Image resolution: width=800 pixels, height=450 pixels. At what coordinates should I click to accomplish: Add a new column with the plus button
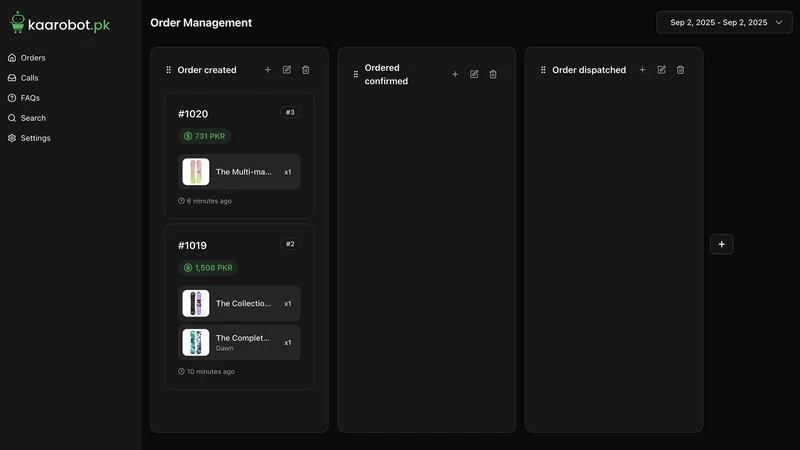(x=721, y=244)
